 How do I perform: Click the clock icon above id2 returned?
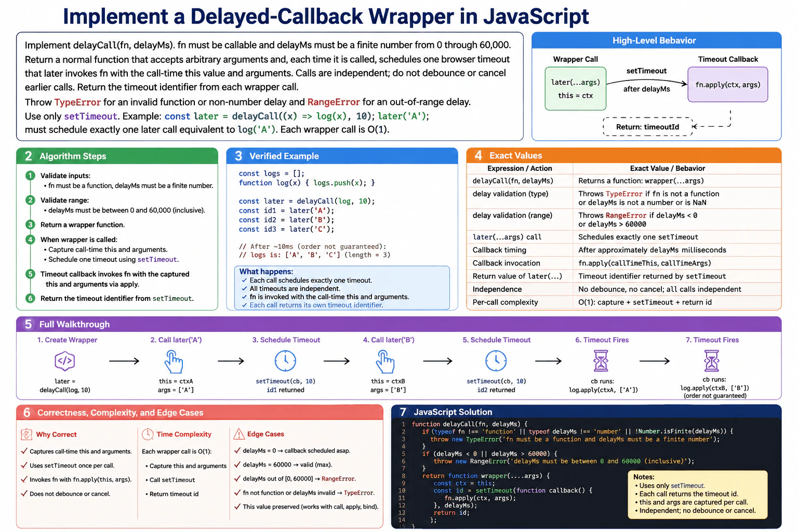click(496, 361)
